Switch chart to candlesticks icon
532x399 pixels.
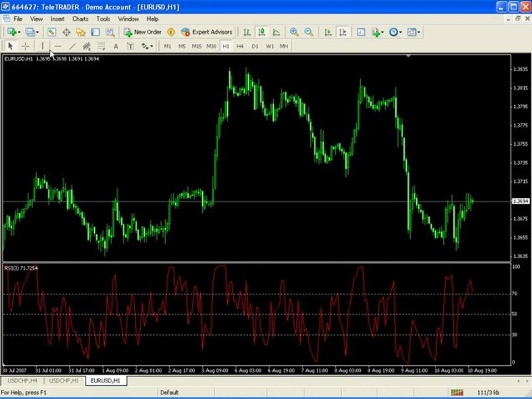pos(262,32)
